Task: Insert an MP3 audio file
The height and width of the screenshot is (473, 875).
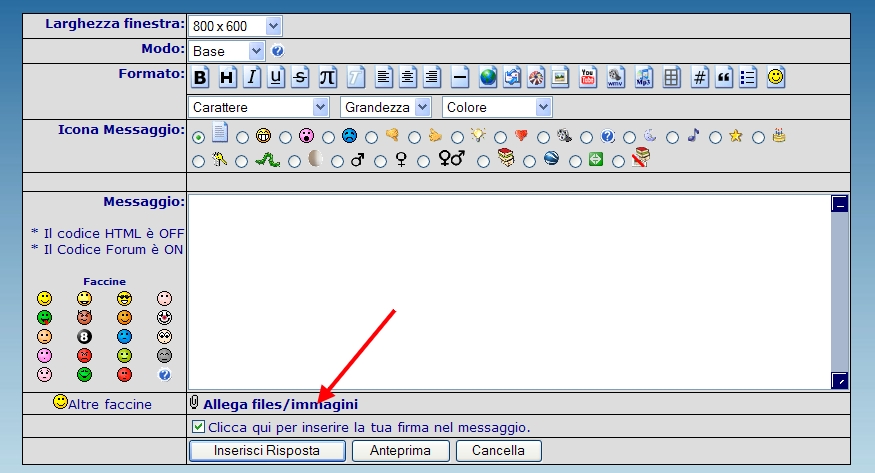Action: [x=643, y=77]
